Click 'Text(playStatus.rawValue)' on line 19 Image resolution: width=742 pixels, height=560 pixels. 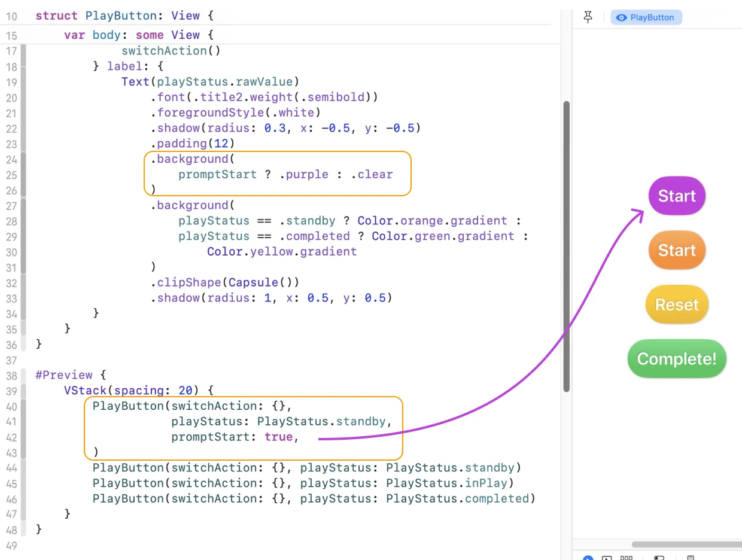210,82
